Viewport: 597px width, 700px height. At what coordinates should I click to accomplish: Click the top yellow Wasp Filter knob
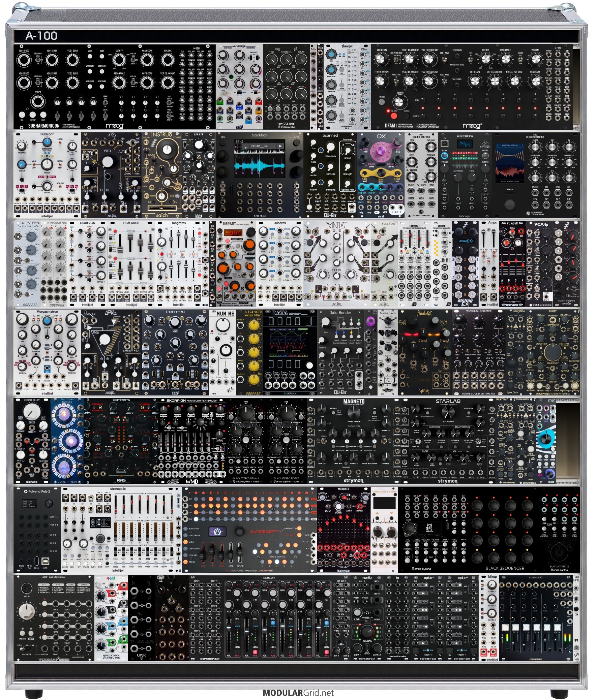tap(254, 325)
